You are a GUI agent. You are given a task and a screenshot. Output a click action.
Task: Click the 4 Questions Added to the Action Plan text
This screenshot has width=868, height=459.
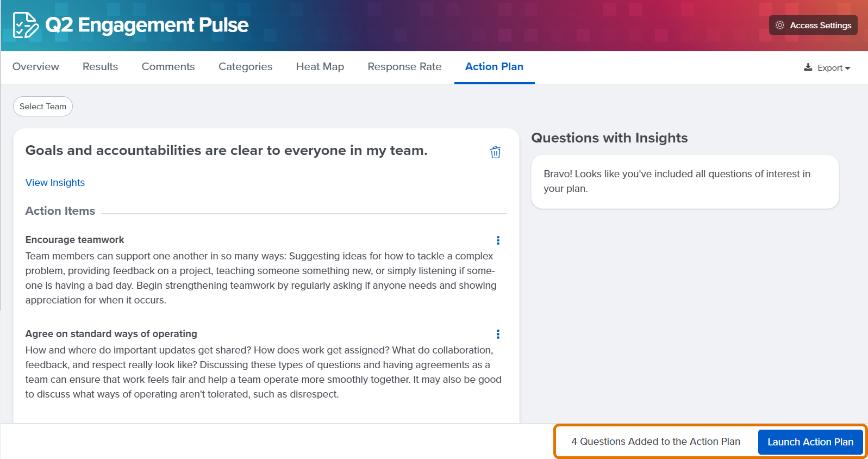655,442
